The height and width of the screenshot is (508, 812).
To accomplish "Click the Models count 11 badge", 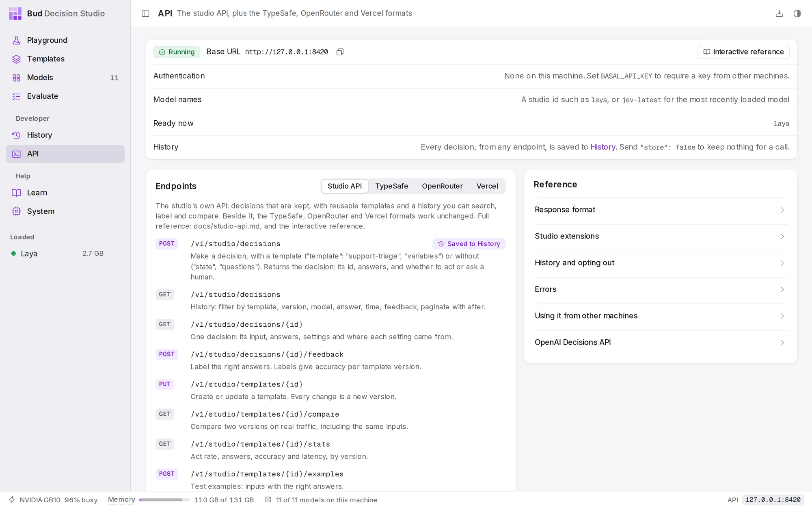I will (114, 78).
